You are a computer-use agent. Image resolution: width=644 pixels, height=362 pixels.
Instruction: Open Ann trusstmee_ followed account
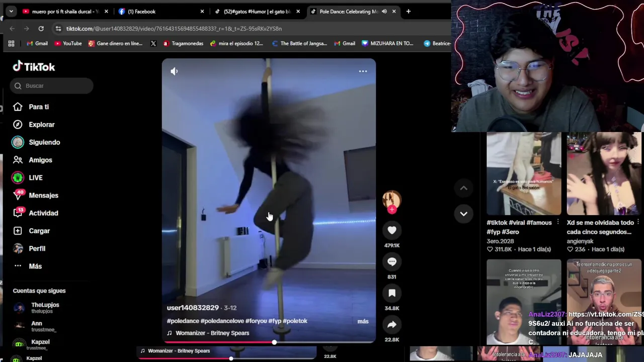coord(44,326)
